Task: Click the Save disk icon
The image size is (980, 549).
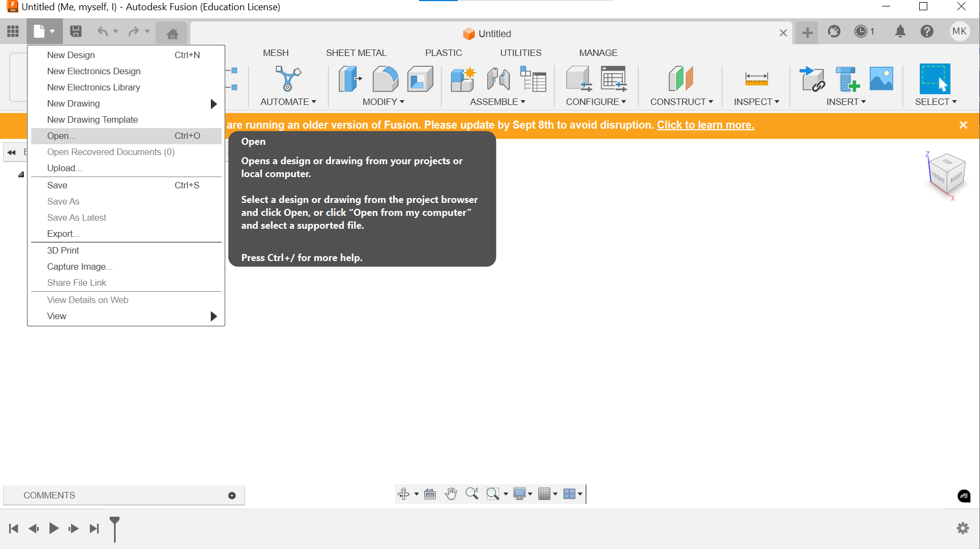Action: coord(76,31)
